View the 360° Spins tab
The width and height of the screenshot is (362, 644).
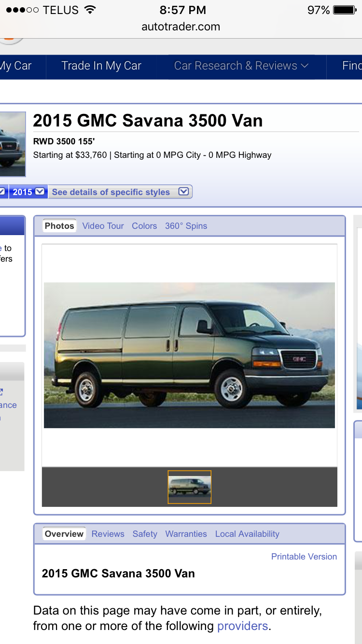[186, 226]
